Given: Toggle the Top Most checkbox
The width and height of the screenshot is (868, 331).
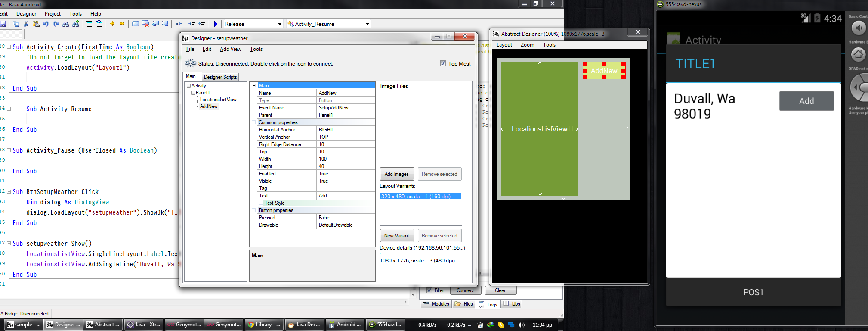Looking at the screenshot, I should pos(443,63).
